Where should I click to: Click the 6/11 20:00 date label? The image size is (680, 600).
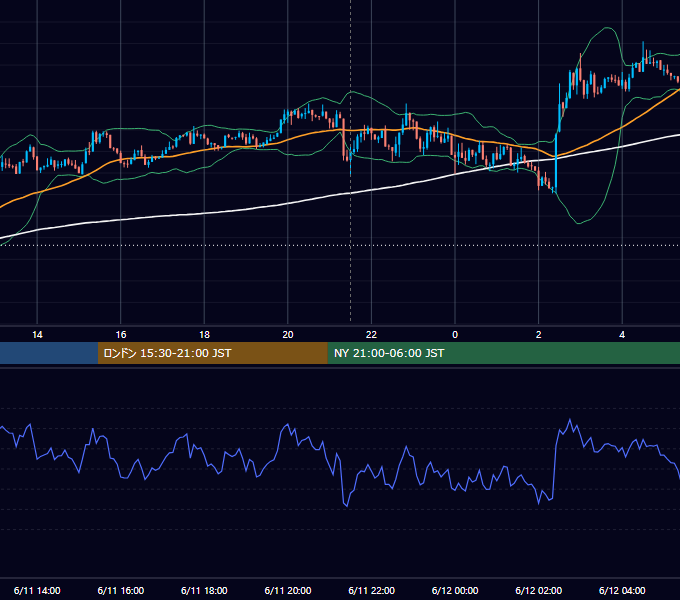tap(288, 590)
